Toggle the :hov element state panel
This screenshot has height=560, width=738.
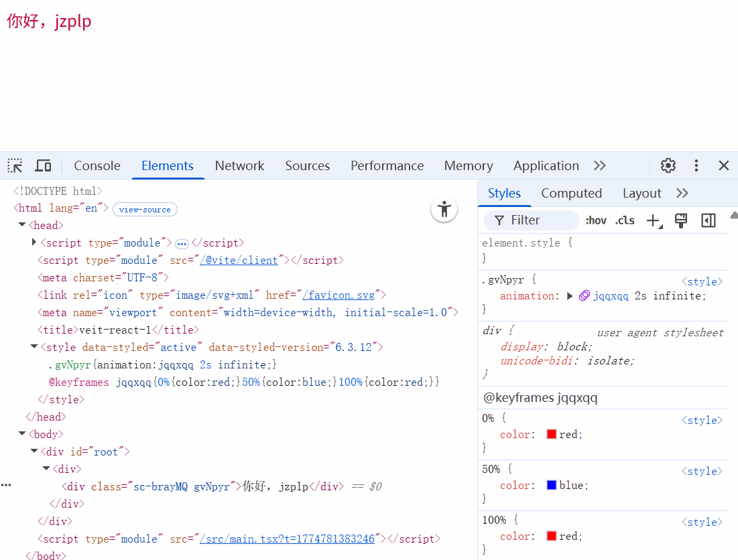point(596,220)
